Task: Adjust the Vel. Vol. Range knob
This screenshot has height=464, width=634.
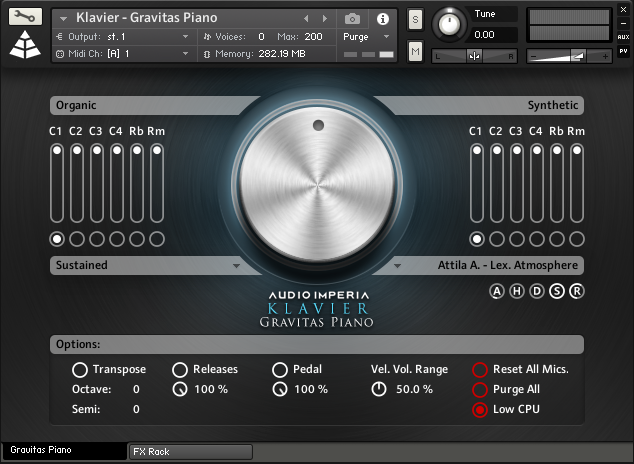Action: (379, 389)
